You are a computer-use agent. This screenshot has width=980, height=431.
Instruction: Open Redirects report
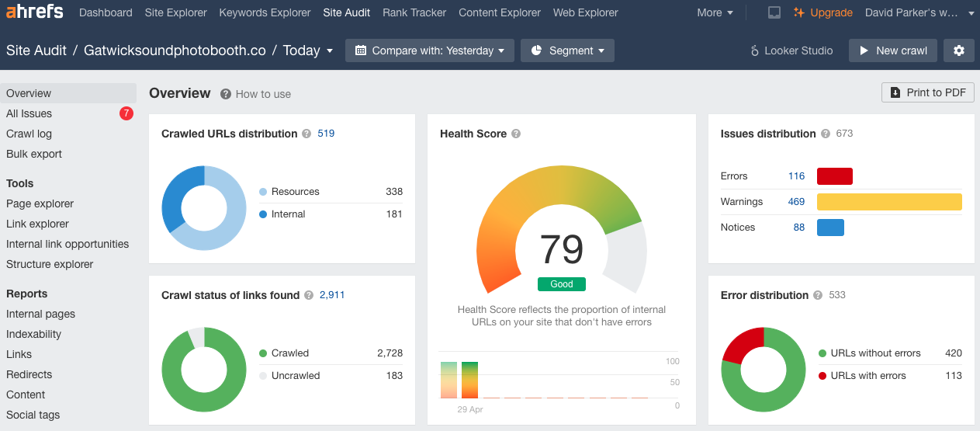(x=29, y=374)
